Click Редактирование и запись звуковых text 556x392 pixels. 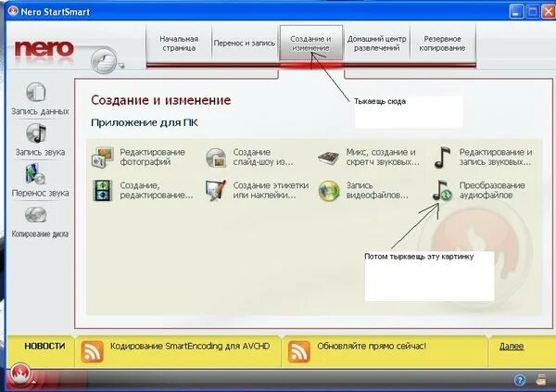(496, 158)
